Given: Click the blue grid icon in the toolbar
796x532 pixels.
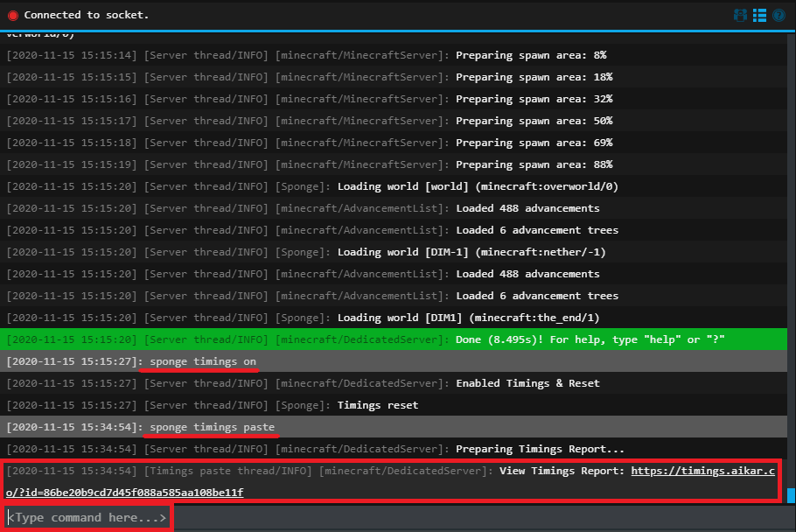Looking at the screenshot, I should [759, 15].
